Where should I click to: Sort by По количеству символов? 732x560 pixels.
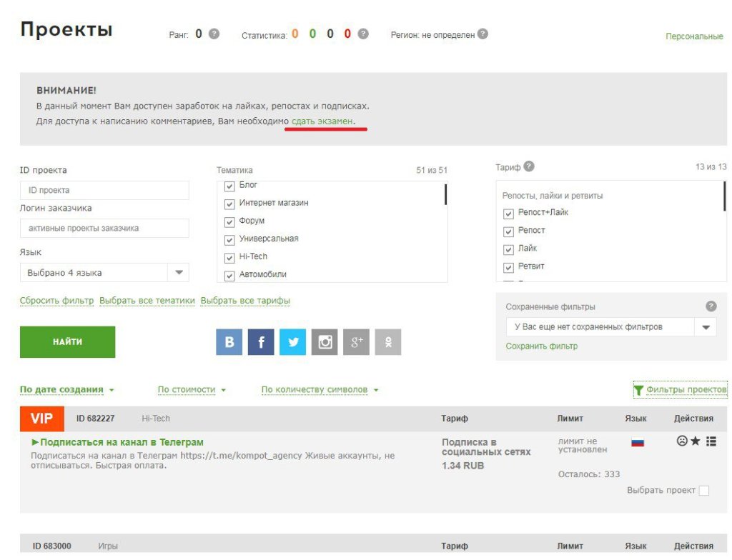(x=319, y=390)
